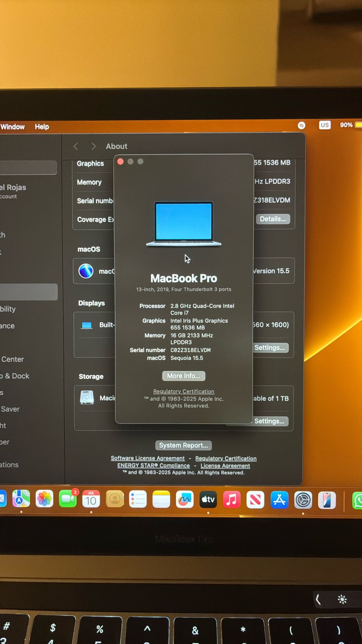Open the Apple TV app
Image resolution: width=362 pixels, height=644 pixels.
click(208, 499)
